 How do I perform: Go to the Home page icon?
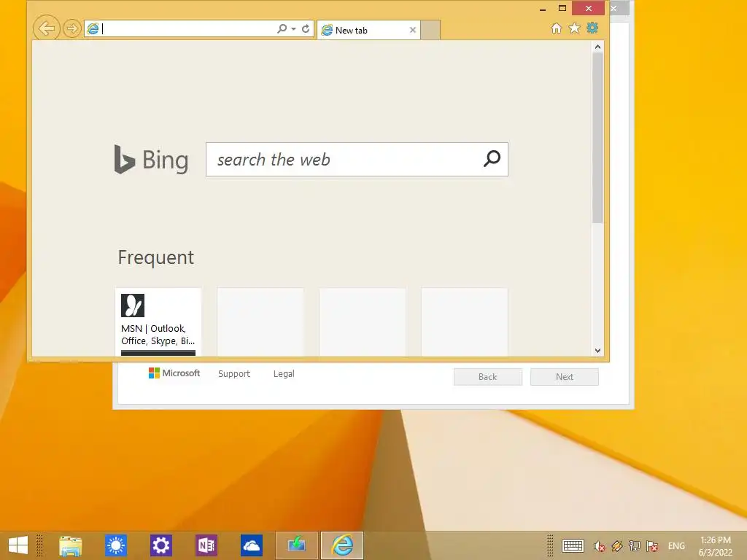click(x=556, y=28)
